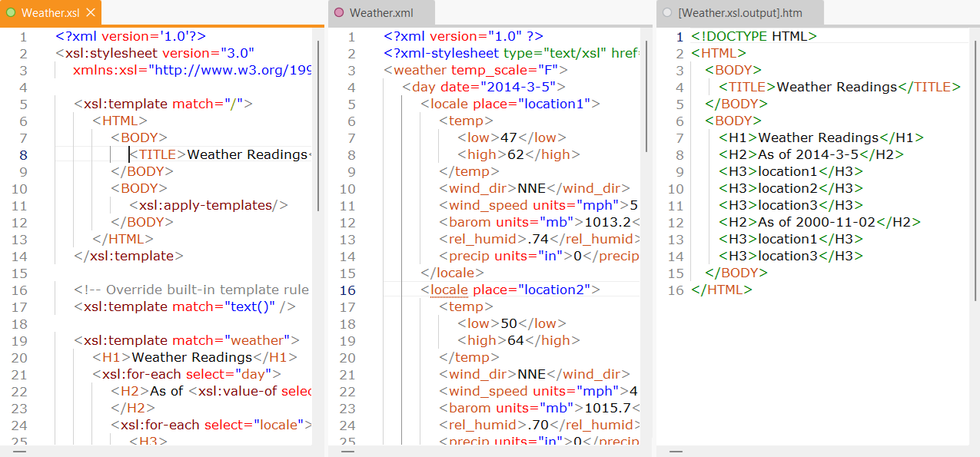Close the Weather.xsl tab
The image size is (980, 457).
click(91, 13)
